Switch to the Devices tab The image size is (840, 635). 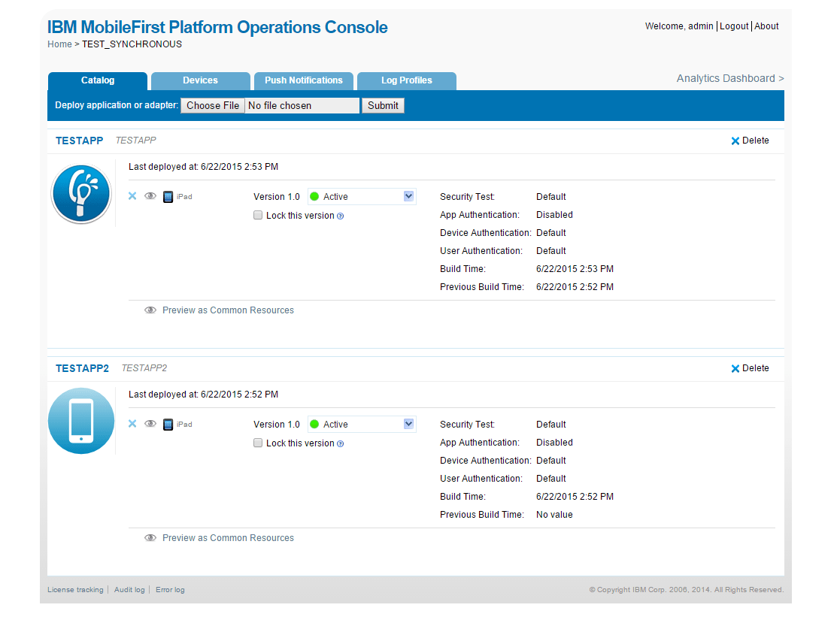click(200, 80)
